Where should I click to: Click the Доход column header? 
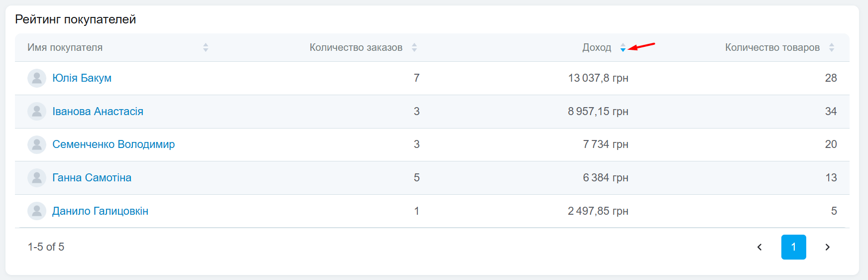[597, 47]
